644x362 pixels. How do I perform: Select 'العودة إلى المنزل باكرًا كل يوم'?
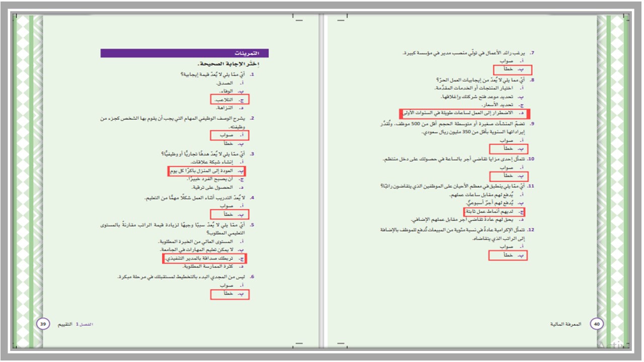pyautogui.click(x=206, y=171)
